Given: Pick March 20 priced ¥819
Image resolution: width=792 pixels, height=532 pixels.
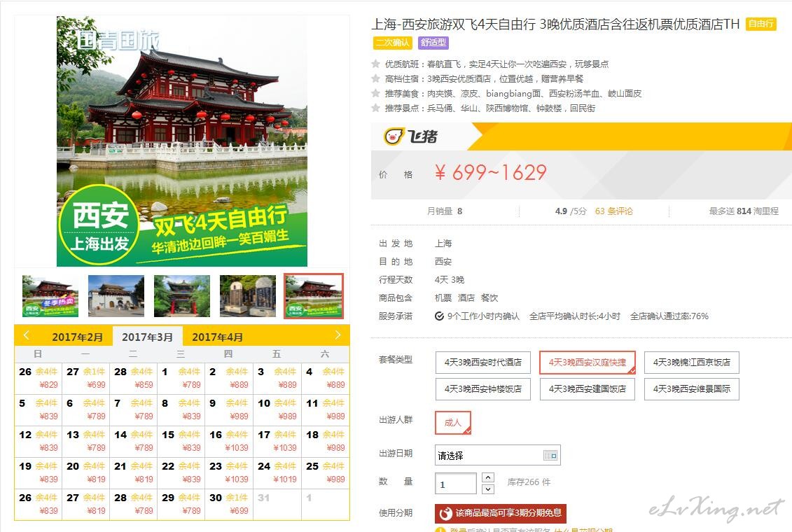Looking at the screenshot, I should pos(86,472).
